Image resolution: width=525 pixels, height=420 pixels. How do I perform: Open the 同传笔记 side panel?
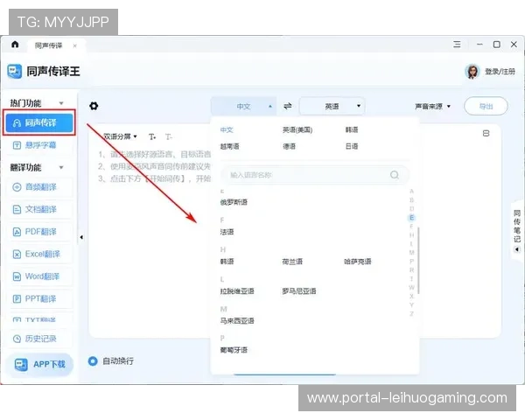(x=517, y=230)
